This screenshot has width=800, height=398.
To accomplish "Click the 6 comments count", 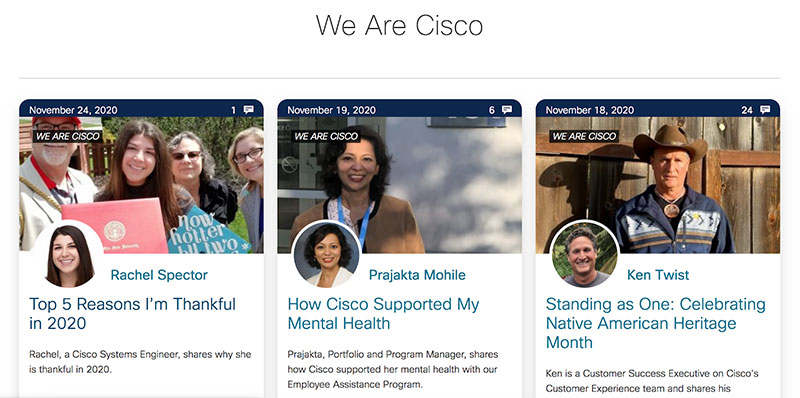I will (492, 110).
